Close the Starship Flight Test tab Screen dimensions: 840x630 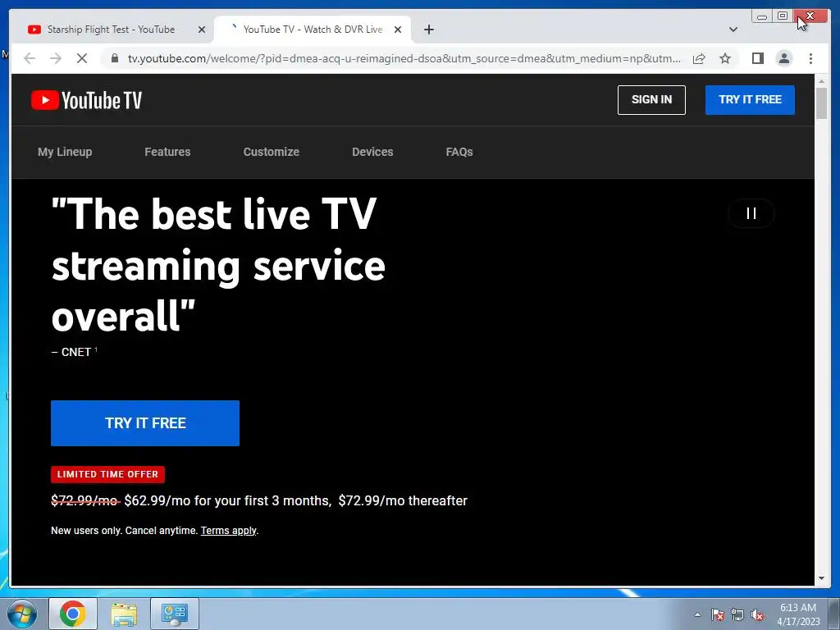point(202,30)
